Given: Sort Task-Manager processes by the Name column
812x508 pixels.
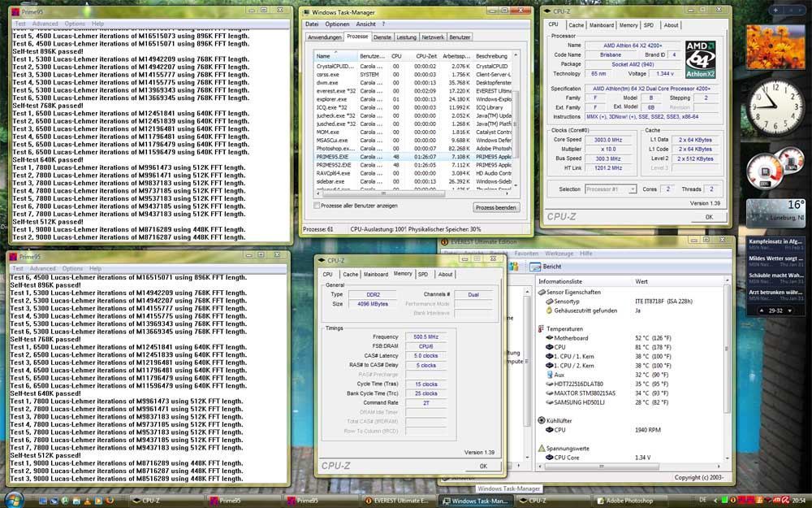Looking at the screenshot, I should (x=336, y=56).
